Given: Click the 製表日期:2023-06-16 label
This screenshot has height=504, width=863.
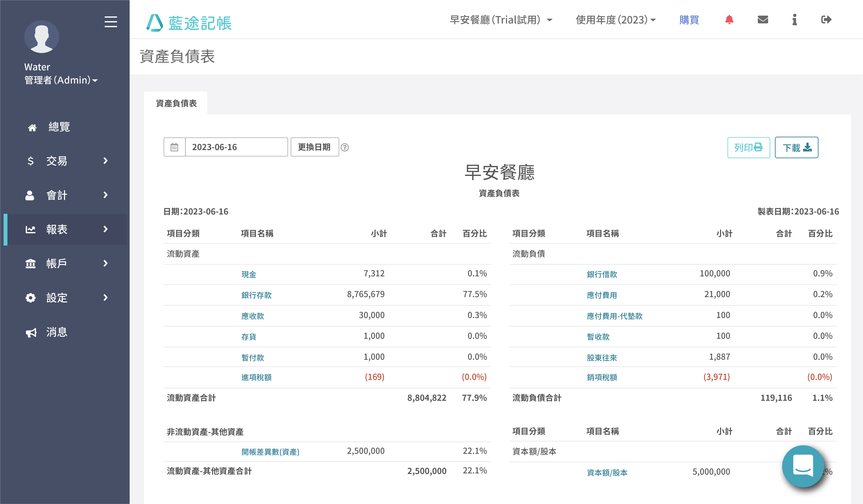Looking at the screenshot, I should (x=798, y=211).
